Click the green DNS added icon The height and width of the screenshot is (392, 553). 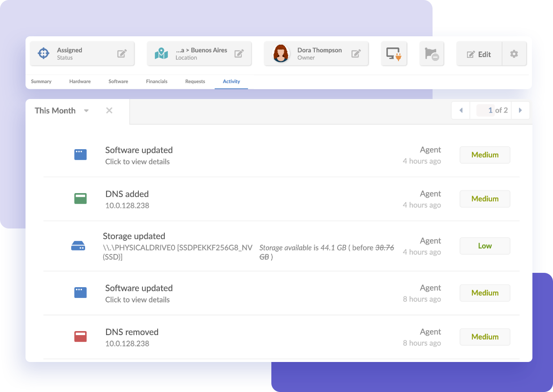[80, 198]
